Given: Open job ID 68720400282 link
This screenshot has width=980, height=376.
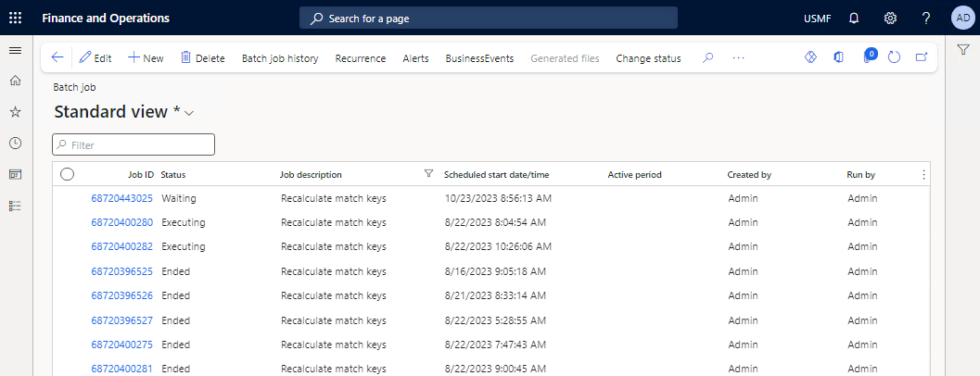Looking at the screenshot, I should [121, 246].
